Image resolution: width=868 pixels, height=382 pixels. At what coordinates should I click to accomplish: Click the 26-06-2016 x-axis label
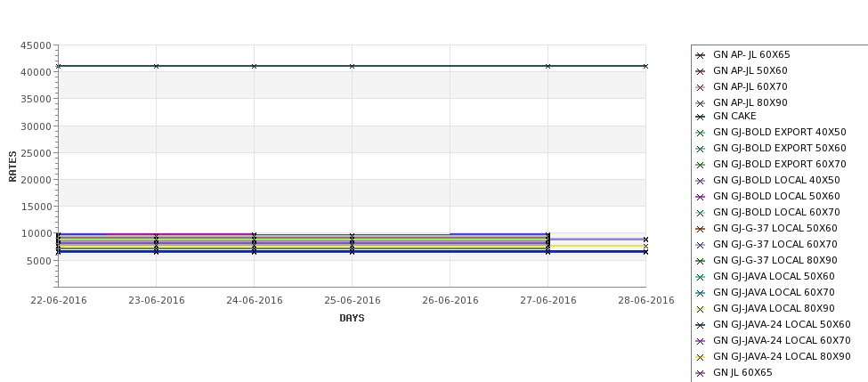(450, 301)
